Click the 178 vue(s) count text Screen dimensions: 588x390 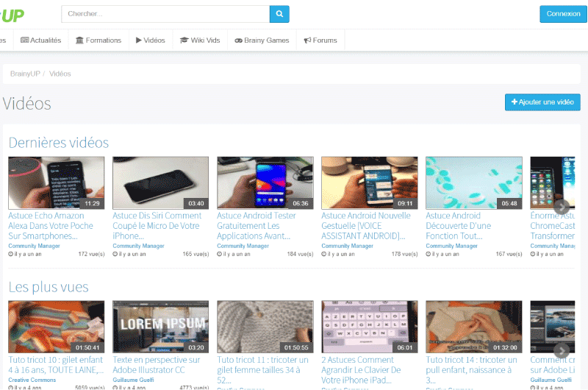pos(405,254)
